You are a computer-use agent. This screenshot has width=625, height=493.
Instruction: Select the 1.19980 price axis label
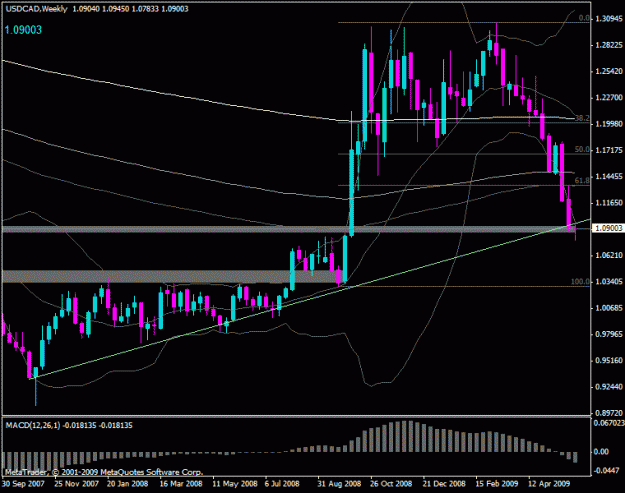tap(608, 124)
